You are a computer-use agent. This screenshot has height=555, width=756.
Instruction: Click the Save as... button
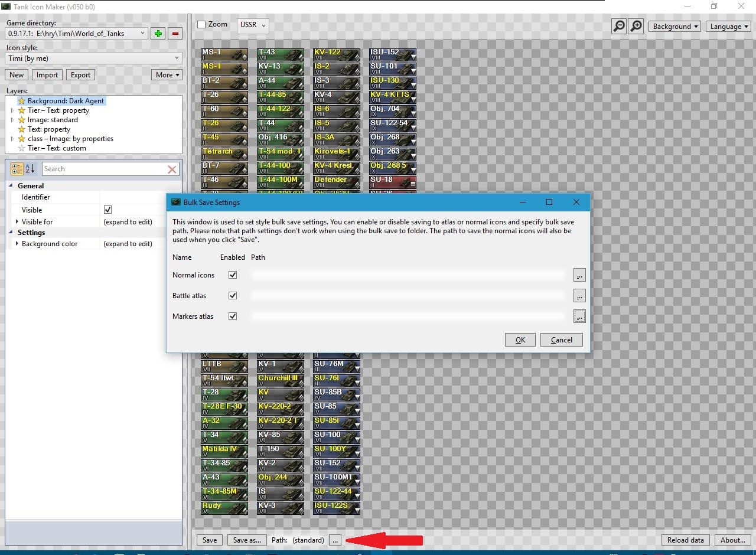click(x=247, y=540)
